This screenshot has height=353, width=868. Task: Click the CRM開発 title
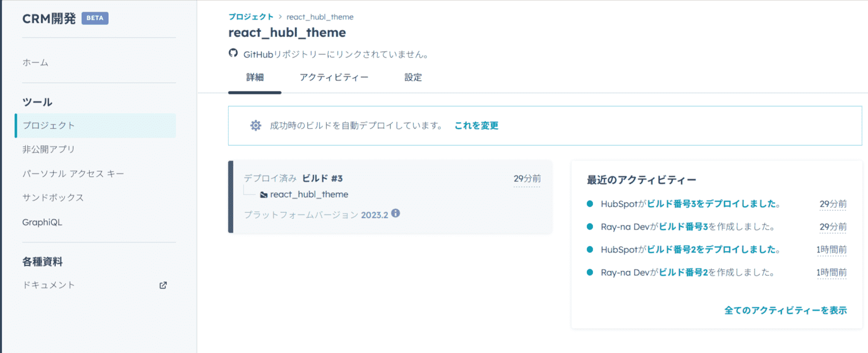point(49,18)
